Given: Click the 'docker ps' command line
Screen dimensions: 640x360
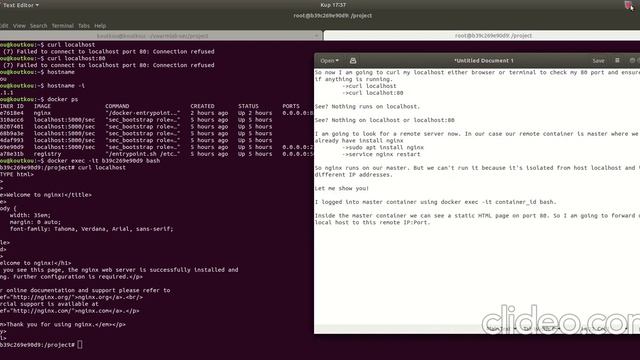Looking at the screenshot, I should point(62,99).
